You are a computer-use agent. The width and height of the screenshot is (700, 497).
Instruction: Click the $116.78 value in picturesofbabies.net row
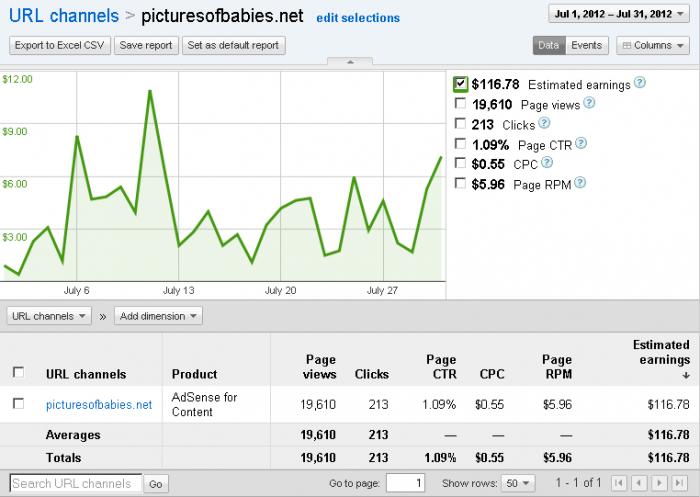tap(668, 405)
